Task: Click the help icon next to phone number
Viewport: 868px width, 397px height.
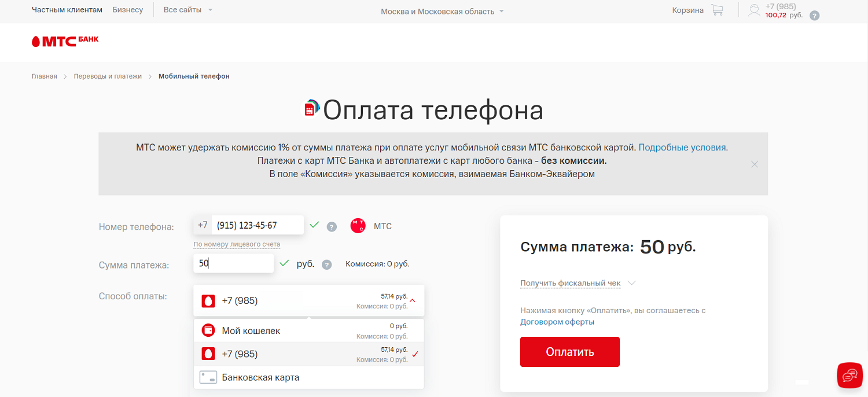Action: [332, 227]
